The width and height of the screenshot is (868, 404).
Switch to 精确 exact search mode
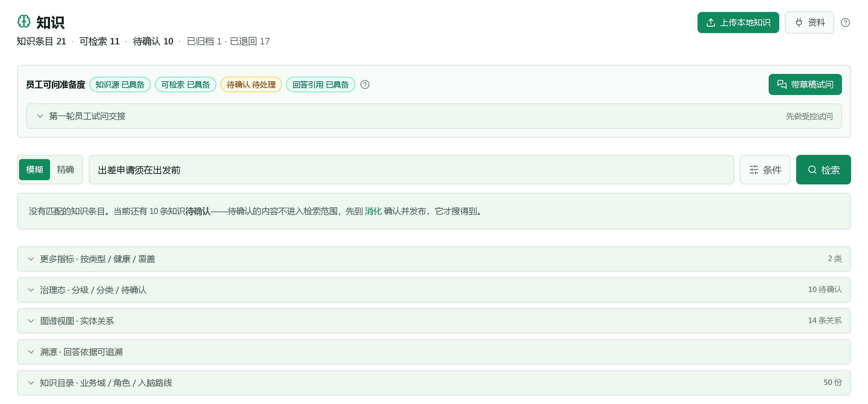66,170
